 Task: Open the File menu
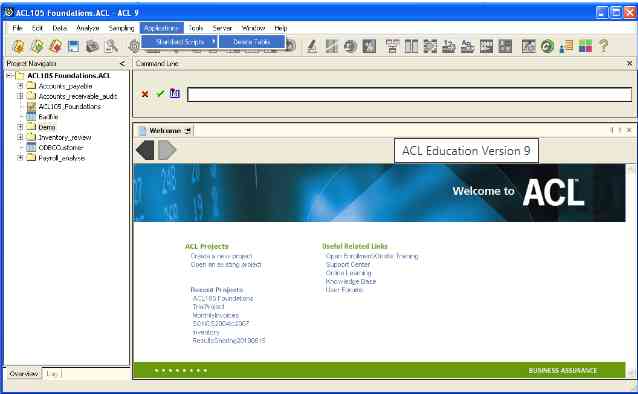click(17, 28)
